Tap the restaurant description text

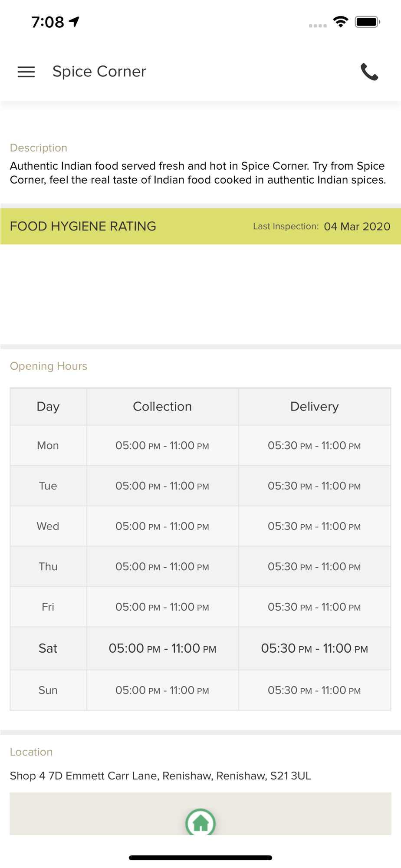click(x=198, y=173)
